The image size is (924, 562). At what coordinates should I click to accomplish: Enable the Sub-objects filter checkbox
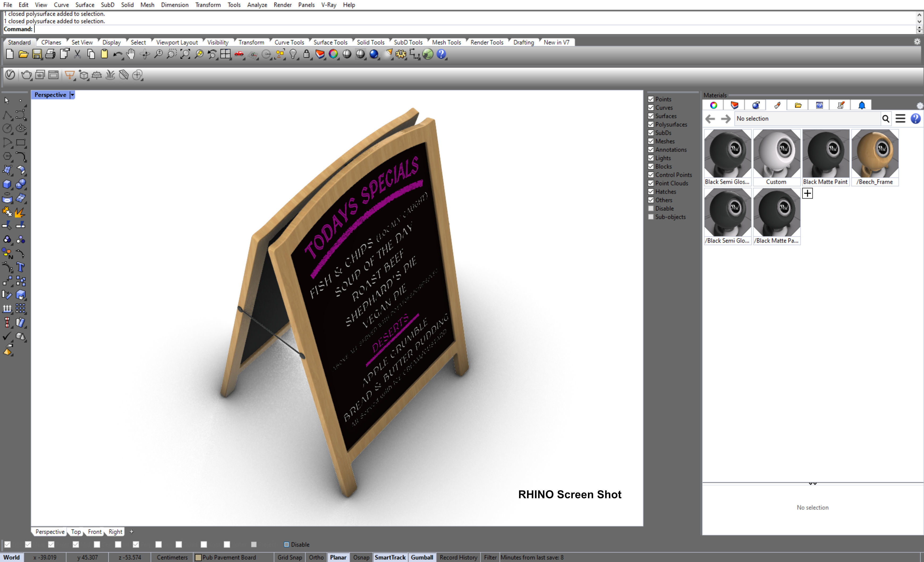tap(651, 217)
